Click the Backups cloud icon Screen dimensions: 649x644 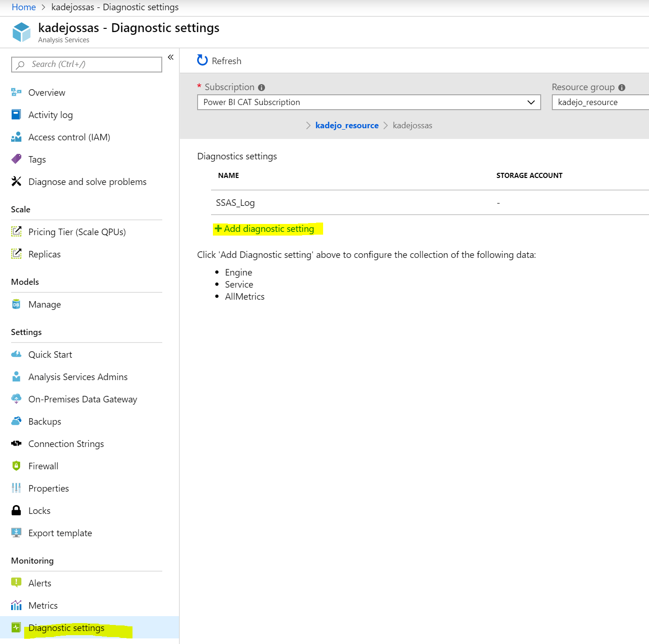click(16, 421)
